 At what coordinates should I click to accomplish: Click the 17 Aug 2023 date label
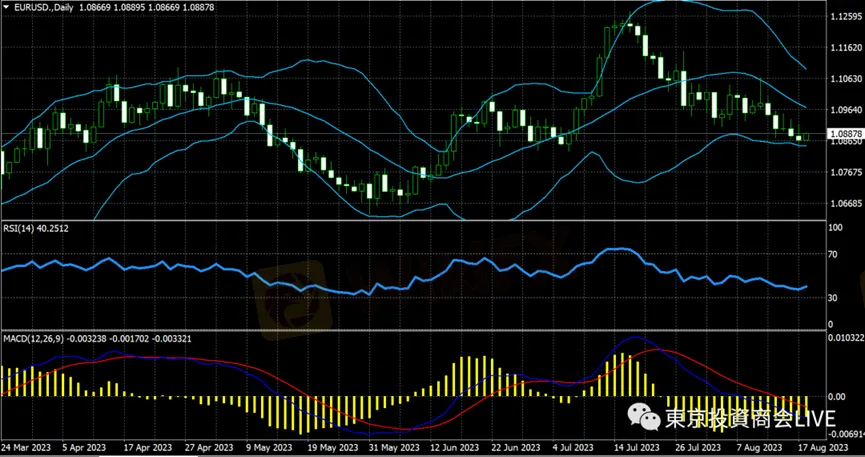pos(822,449)
